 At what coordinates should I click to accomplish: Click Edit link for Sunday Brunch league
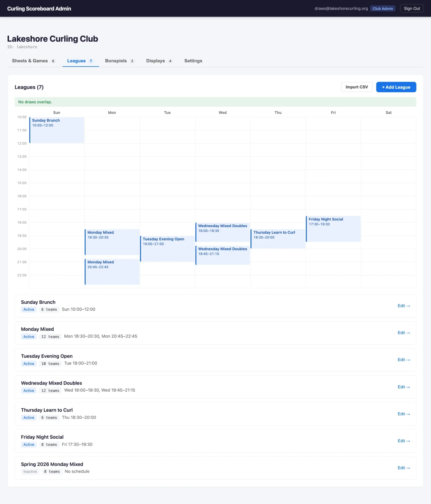(404, 306)
